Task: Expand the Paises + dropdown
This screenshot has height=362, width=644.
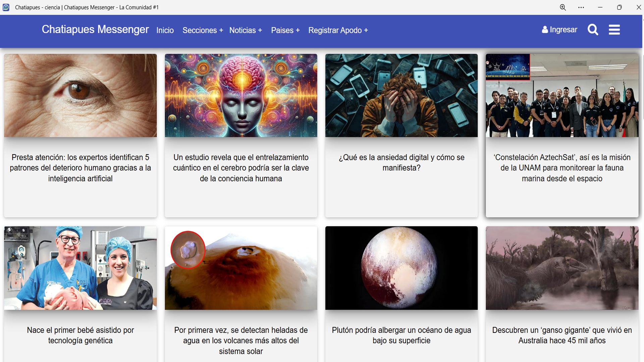Action: point(285,31)
